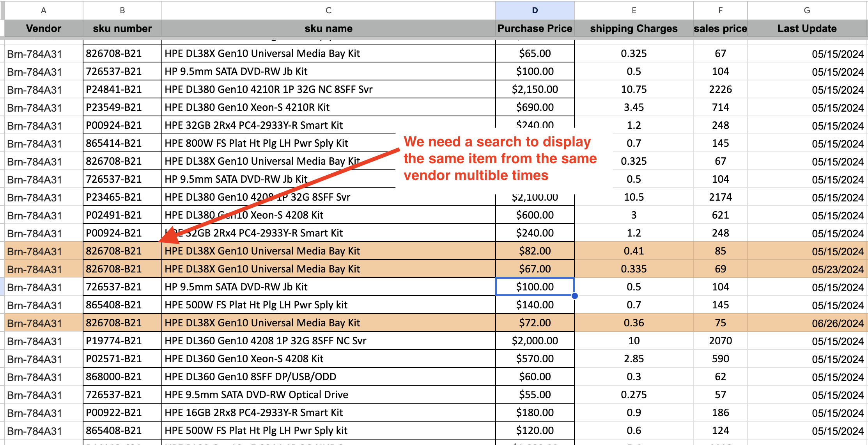
Task: Select column A header letter
Action: click(43, 11)
